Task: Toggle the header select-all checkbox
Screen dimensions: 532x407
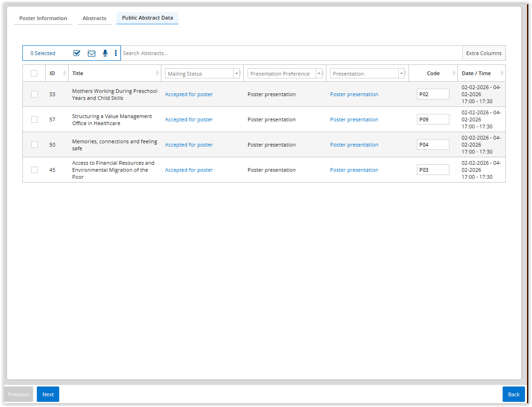Action: tap(34, 73)
